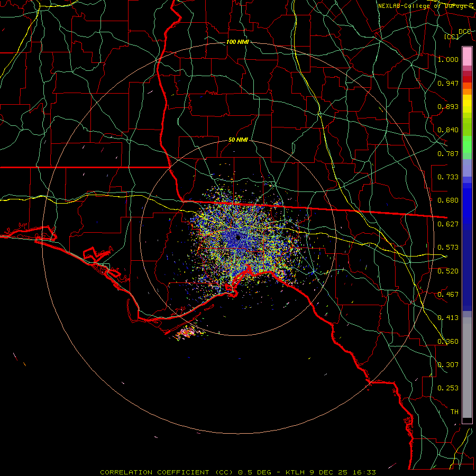Image resolution: width=476 pixels, height=476 pixels.
Task: Click the 0.893 color scale value
Action: pyautogui.click(x=448, y=106)
